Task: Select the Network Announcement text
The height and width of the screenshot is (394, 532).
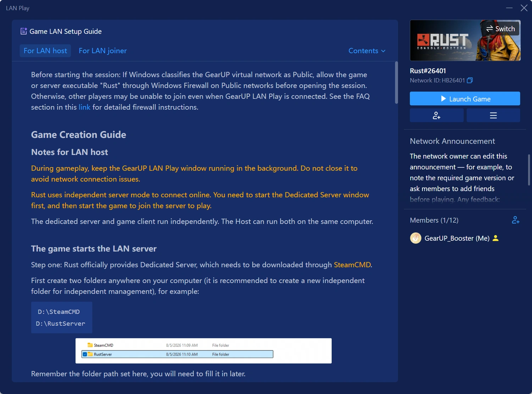Action: (462, 178)
